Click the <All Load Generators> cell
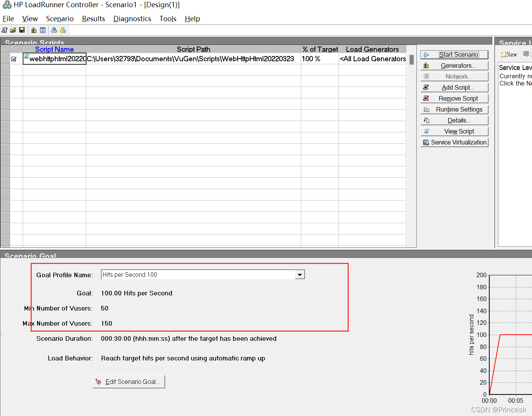 pos(373,59)
